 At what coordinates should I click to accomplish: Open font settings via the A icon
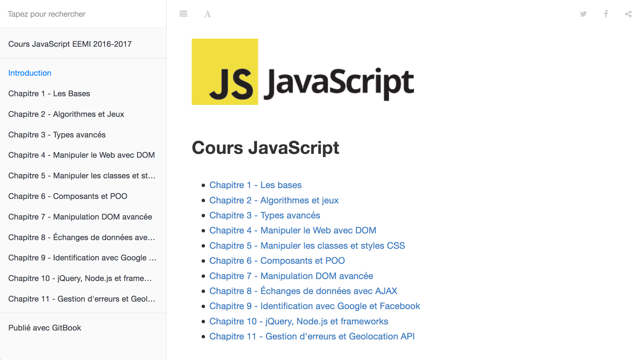(x=208, y=14)
